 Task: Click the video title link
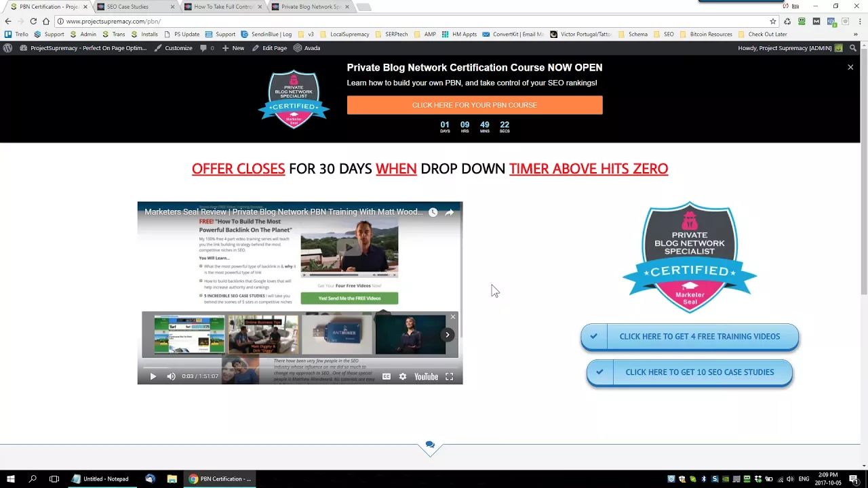tap(283, 212)
